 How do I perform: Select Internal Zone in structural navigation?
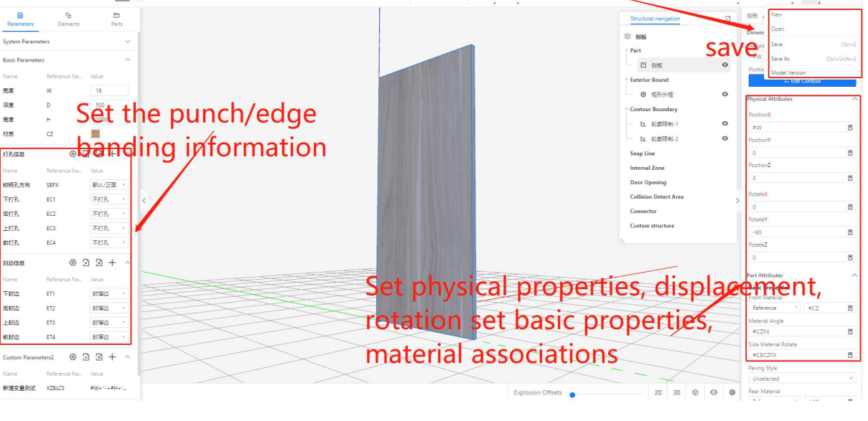pos(648,168)
